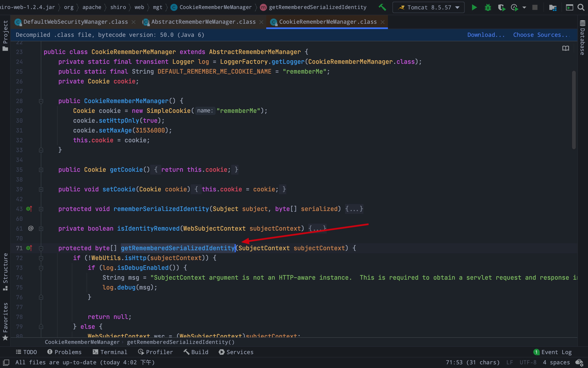588x368 pixels.
Task: Switch to DefaultWebSecurityManager.class tab
Action: tap(76, 22)
